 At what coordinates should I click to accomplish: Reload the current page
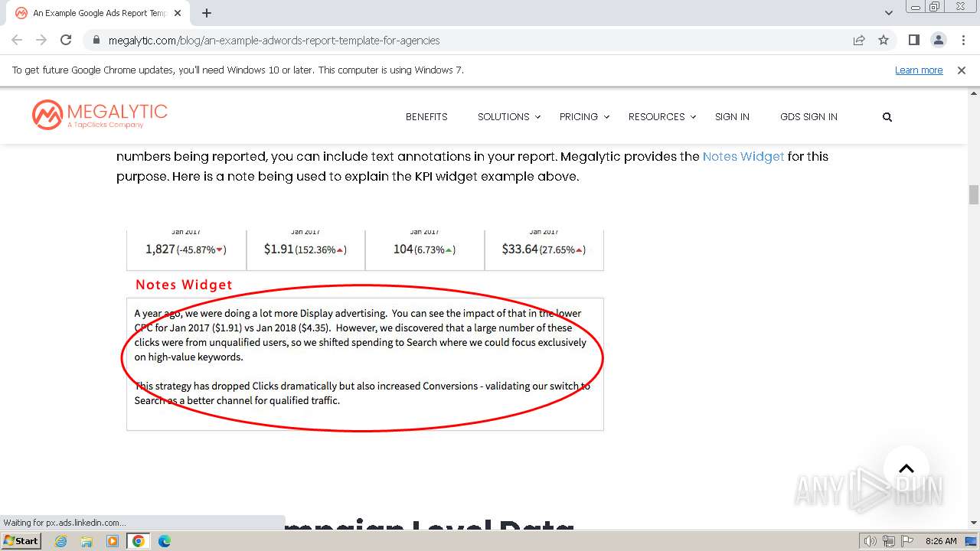point(66,40)
